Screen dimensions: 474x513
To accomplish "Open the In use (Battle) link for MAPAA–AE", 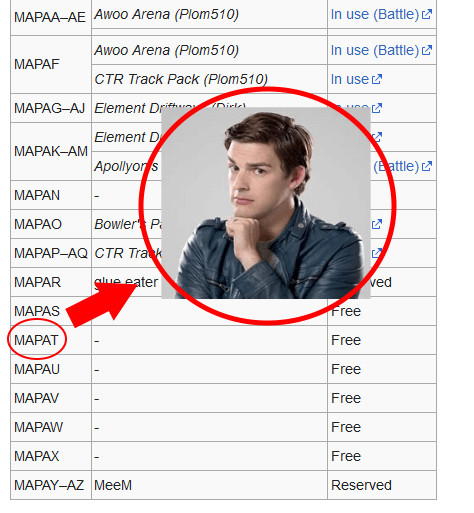I will [x=375, y=15].
